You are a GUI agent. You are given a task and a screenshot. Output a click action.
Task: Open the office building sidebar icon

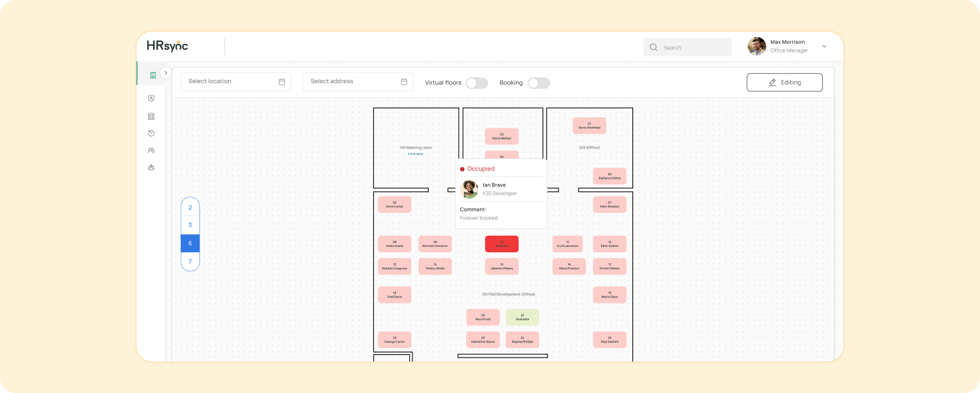pyautogui.click(x=153, y=75)
